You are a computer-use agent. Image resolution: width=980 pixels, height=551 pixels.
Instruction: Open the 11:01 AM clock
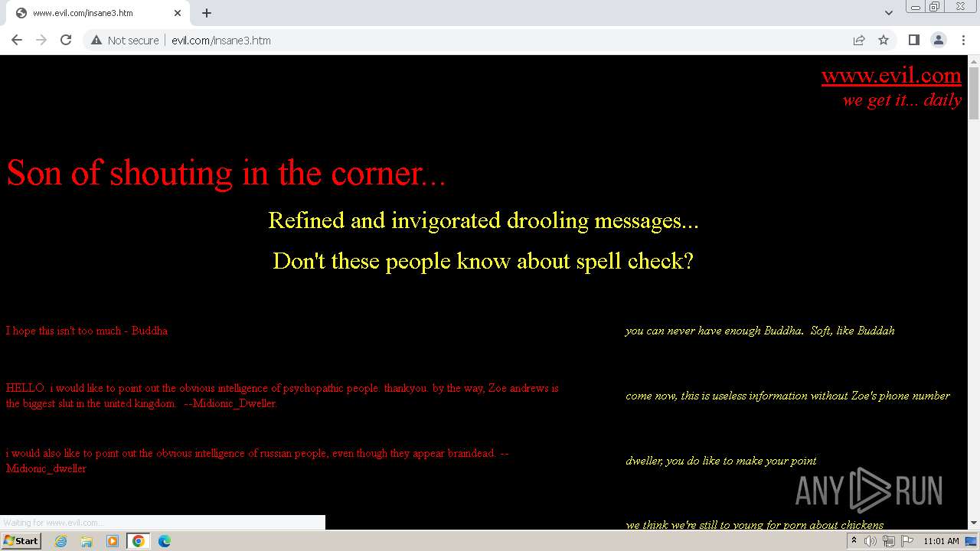[941, 541]
